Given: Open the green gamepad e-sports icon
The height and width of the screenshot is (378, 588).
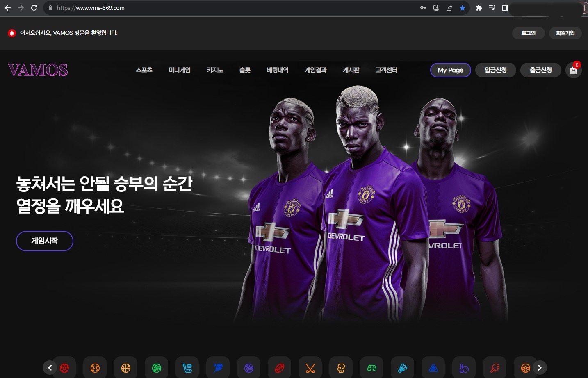Looking at the screenshot, I should click(x=372, y=368).
